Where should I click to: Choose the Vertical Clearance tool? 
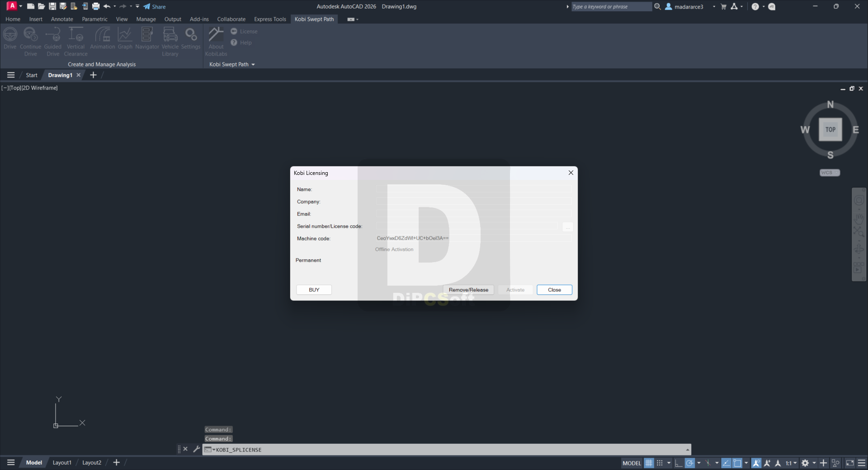[75, 42]
